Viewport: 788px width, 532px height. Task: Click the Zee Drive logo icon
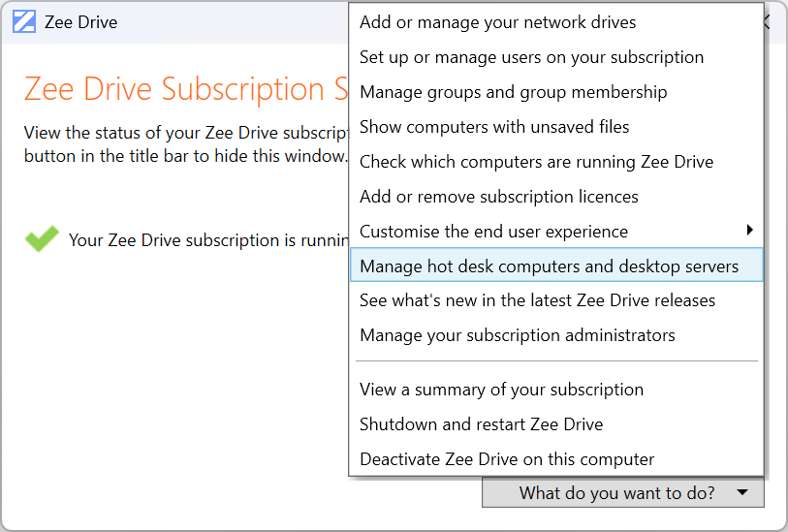click(24, 21)
